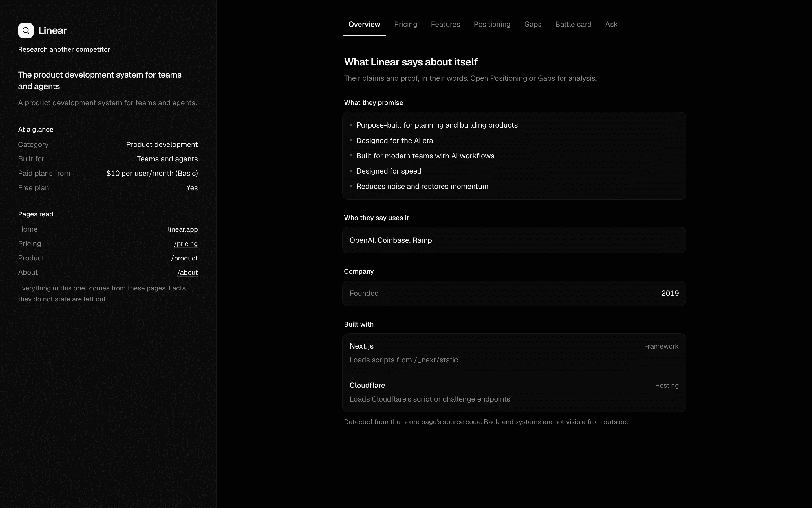
Task: Select the Gaps tab
Action: [x=533, y=25]
